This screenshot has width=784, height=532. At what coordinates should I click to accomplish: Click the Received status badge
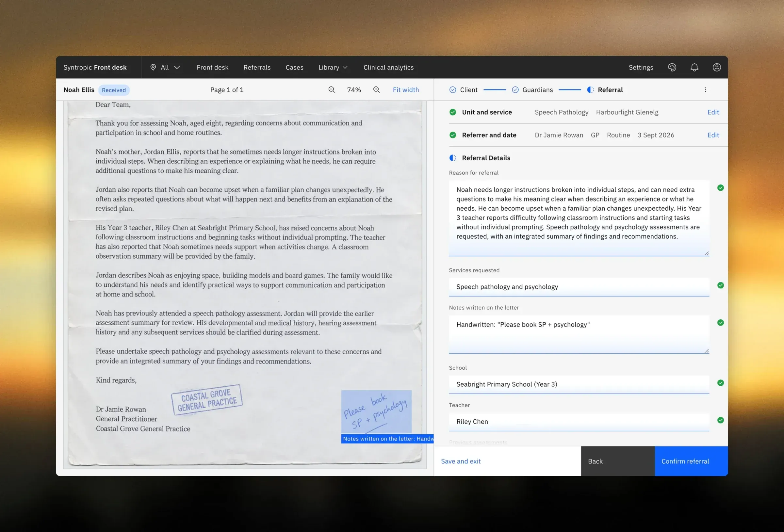click(x=114, y=90)
